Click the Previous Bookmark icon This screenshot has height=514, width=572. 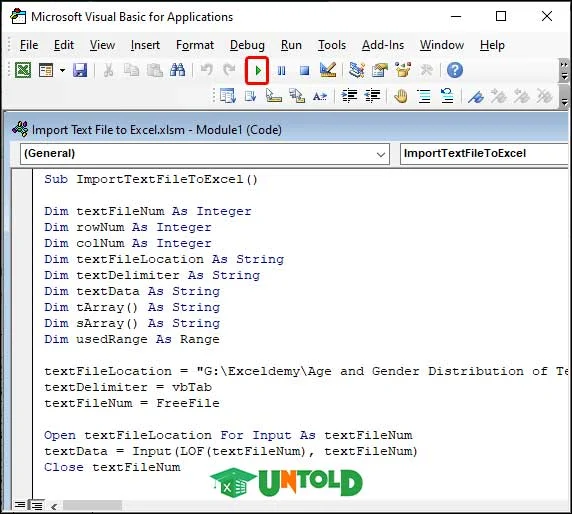coord(521,96)
